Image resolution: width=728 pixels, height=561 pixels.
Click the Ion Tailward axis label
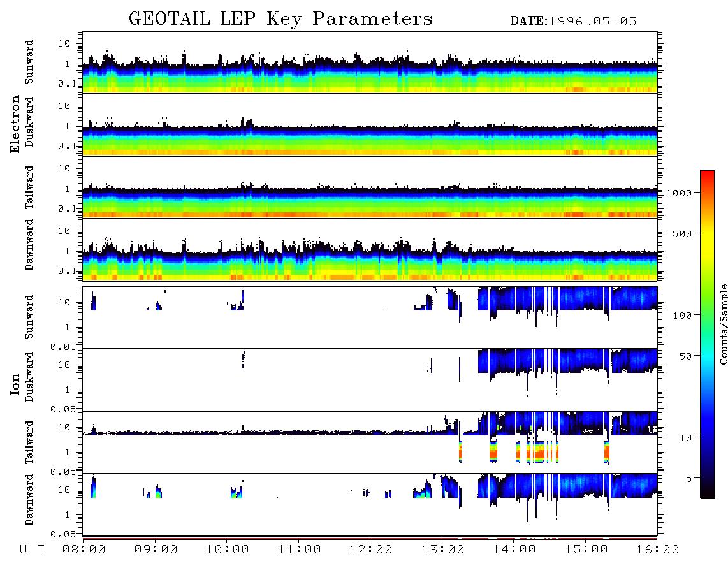tap(29, 442)
